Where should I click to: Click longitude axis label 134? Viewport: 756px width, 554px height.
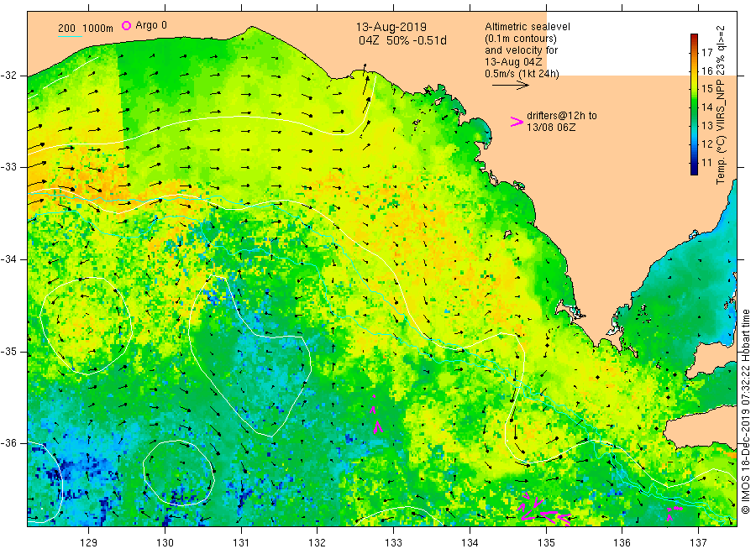tap(470, 542)
